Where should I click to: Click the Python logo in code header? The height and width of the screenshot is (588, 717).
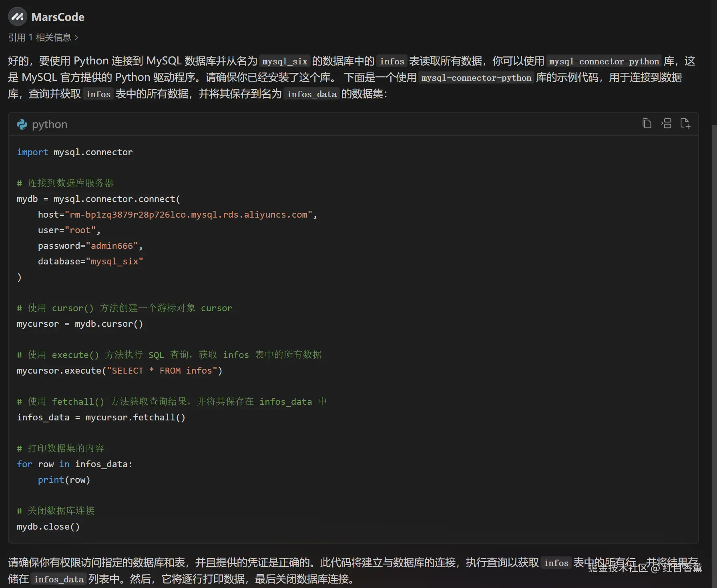click(x=22, y=124)
